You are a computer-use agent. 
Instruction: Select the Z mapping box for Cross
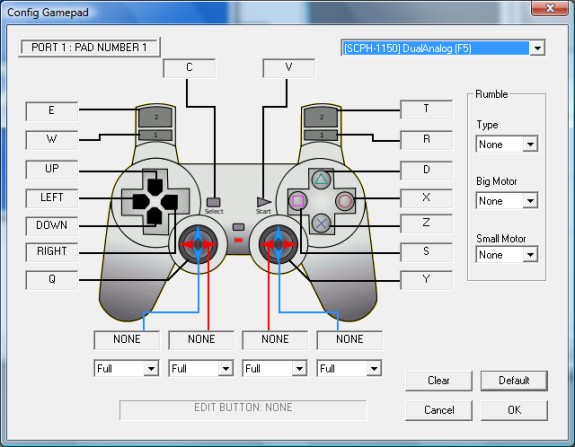point(426,223)
